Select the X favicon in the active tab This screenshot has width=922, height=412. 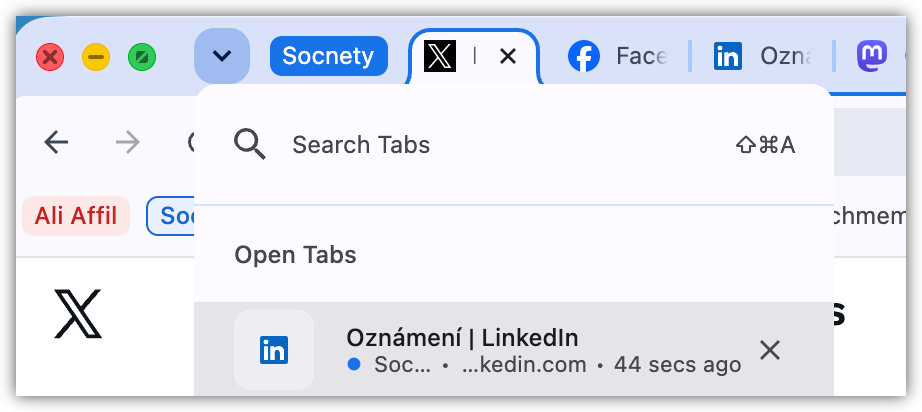(440, 56)
